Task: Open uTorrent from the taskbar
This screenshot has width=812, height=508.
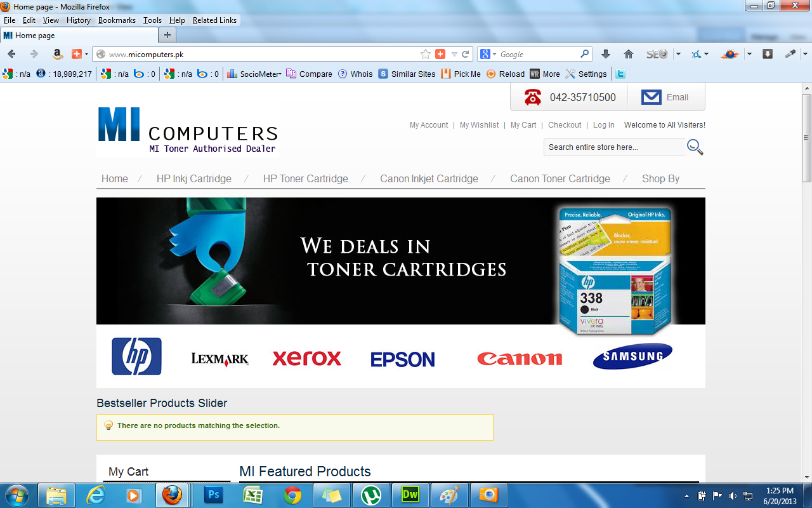Action: pyautogui.click(x=371, y=495)
